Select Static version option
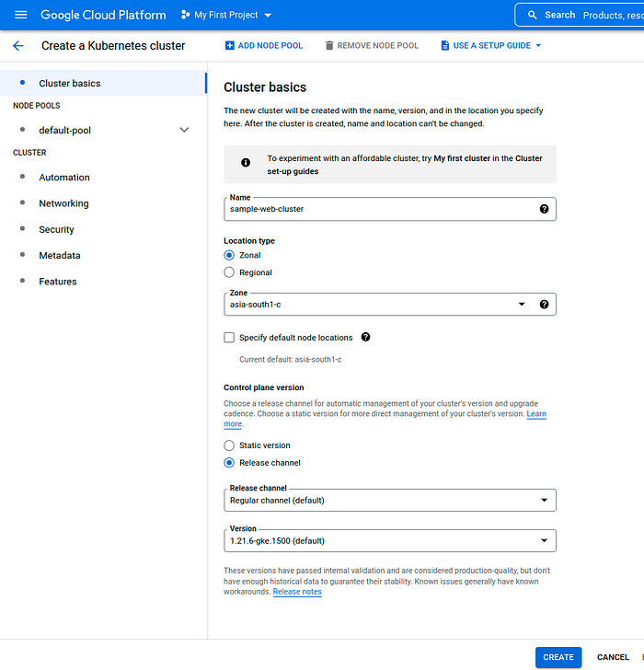The height and width of the screenshot is (670, 644). [x=229, y=445]
